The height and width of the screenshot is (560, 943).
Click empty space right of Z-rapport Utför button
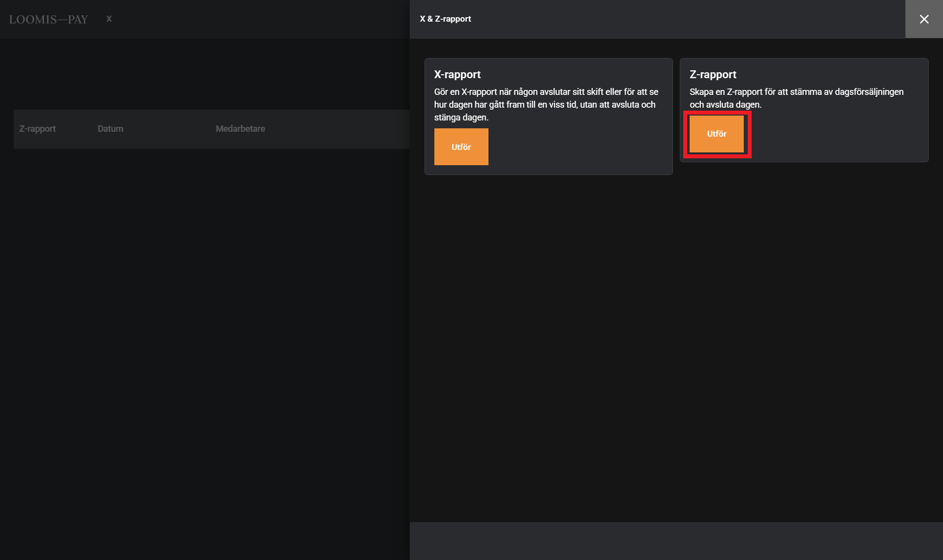(x=836, y=134)
